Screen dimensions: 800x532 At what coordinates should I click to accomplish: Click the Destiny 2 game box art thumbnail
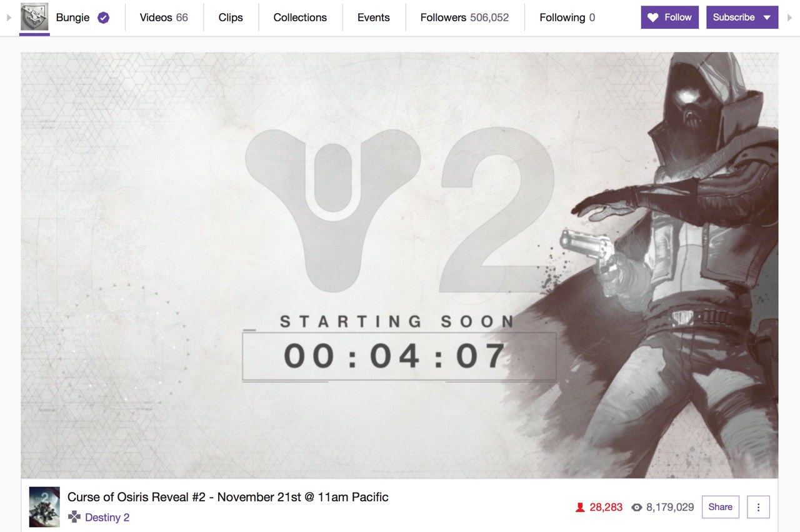44,507
